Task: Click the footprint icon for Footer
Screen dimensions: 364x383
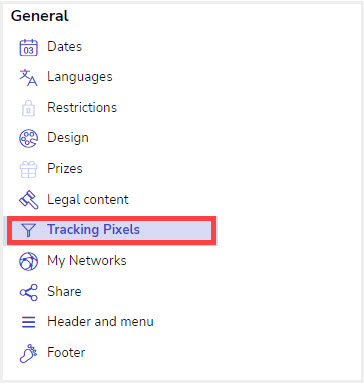Action: click(28, 353)
